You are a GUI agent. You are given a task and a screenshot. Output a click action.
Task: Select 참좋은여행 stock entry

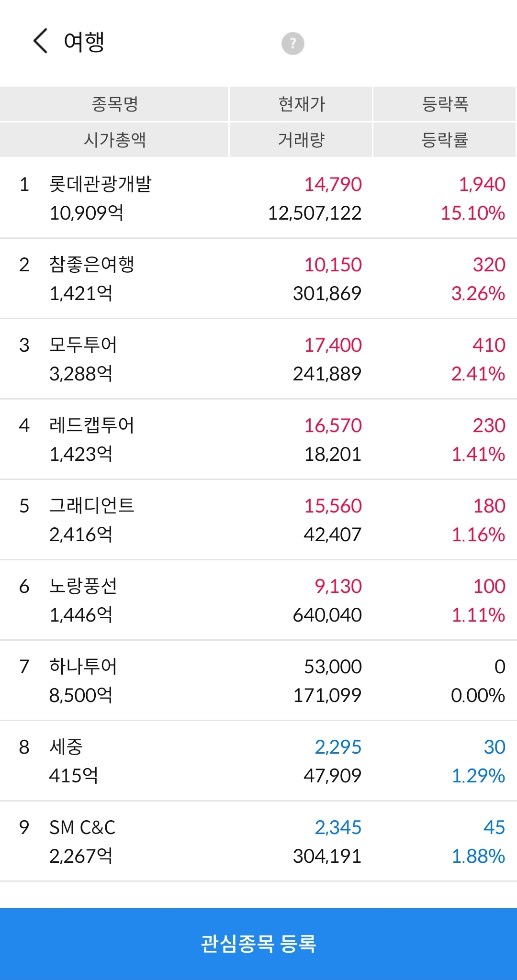pos(258,278)
